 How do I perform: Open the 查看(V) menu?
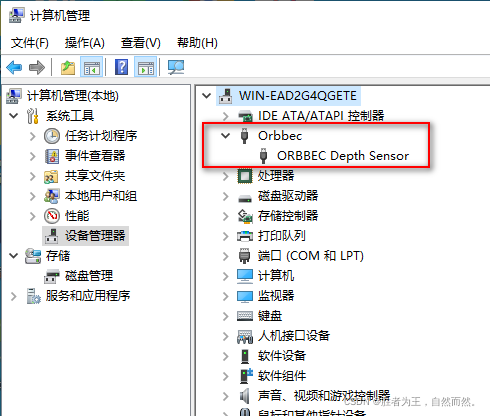141,43
